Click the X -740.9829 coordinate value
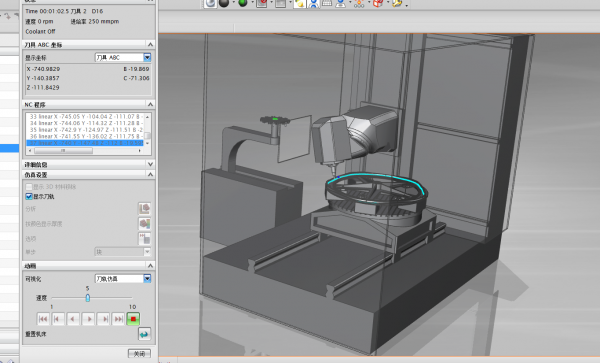Viewport: 600px width, 363px height. tap(43, 69)
